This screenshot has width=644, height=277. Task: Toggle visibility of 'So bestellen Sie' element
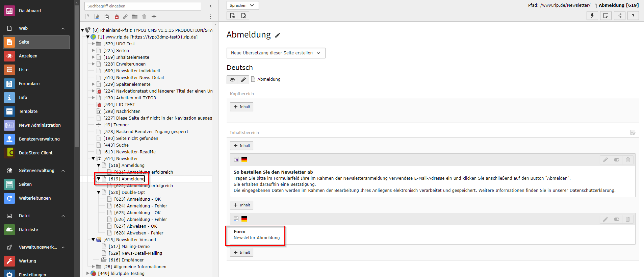[616, 160]
